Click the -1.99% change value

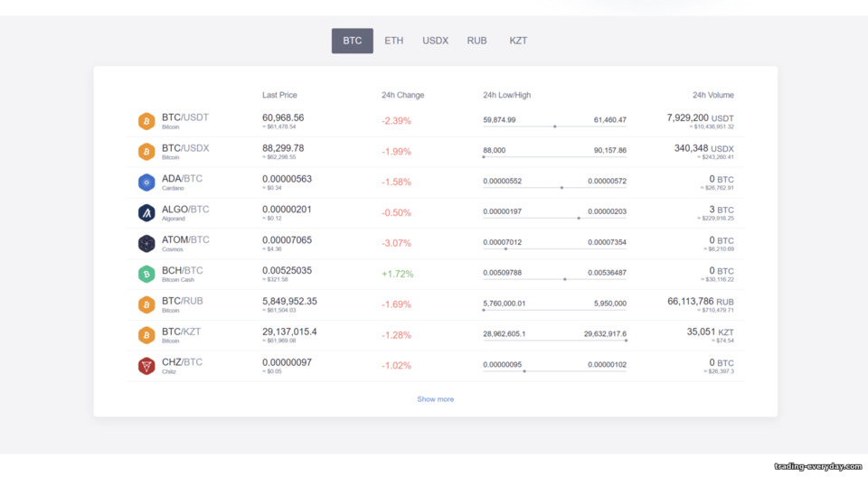[396, 152]
